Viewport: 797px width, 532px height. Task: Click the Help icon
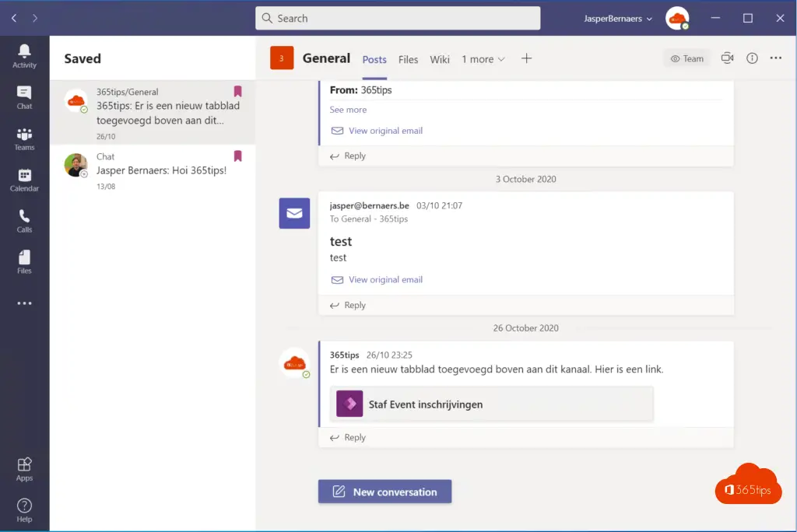(24, 509)
